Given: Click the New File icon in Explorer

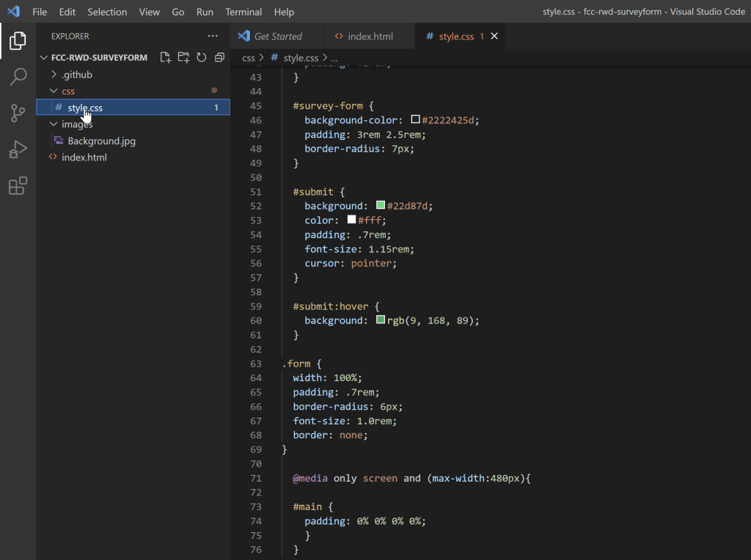Looking at the screenshot, I should tap(165, 57).
